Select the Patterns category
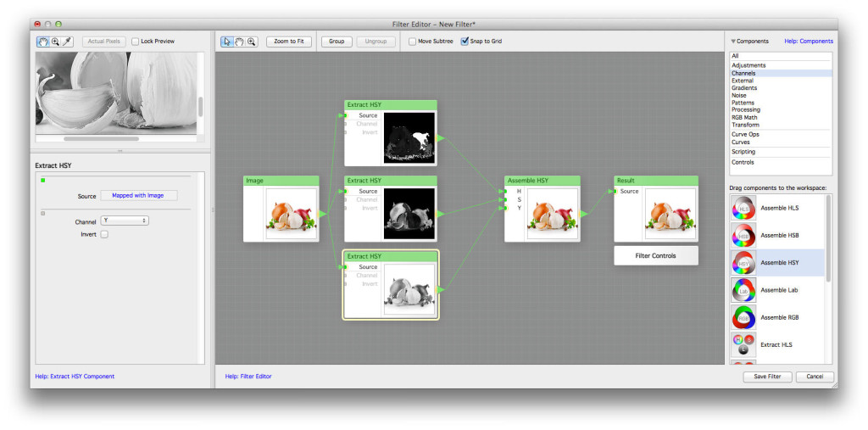The width and height of the screenshot is (868, 430). (781, 103)
